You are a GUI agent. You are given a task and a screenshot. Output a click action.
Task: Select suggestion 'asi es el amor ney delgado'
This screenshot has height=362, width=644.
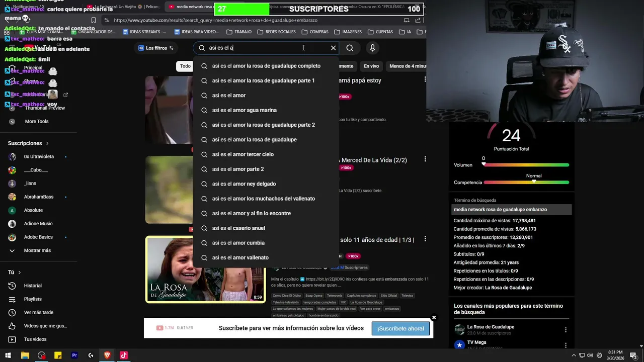[x=266, y=184]
